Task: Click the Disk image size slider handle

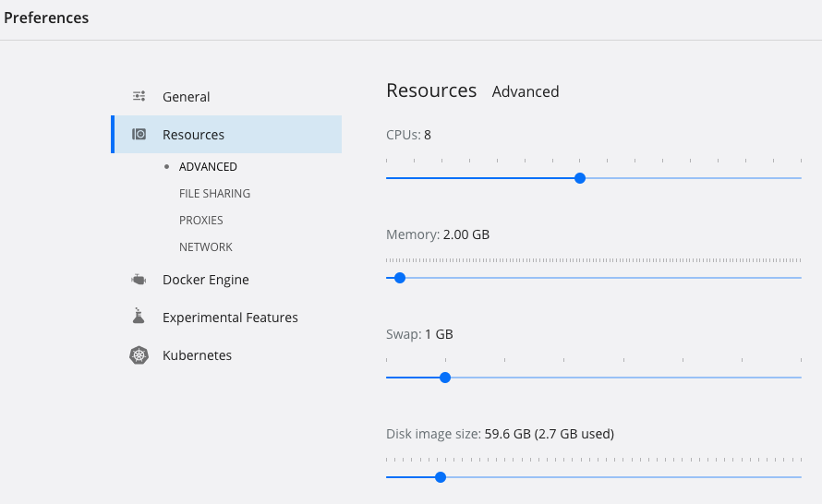Action: click(441, 477)
